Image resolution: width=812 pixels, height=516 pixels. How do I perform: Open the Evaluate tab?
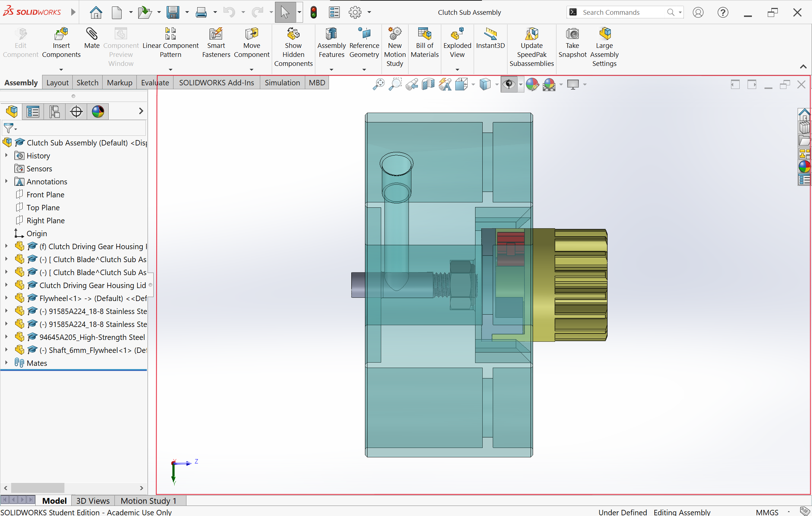point(155,83)
